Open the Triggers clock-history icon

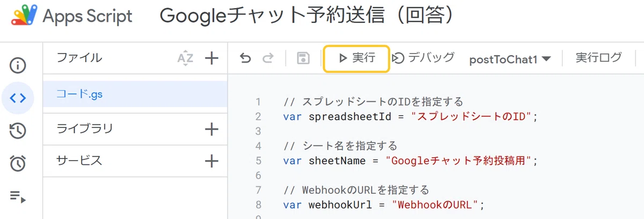(x=18, y=131)
